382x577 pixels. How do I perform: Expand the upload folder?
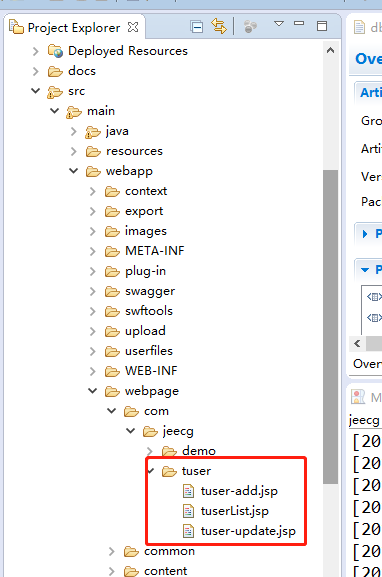[x=93, y=331]
